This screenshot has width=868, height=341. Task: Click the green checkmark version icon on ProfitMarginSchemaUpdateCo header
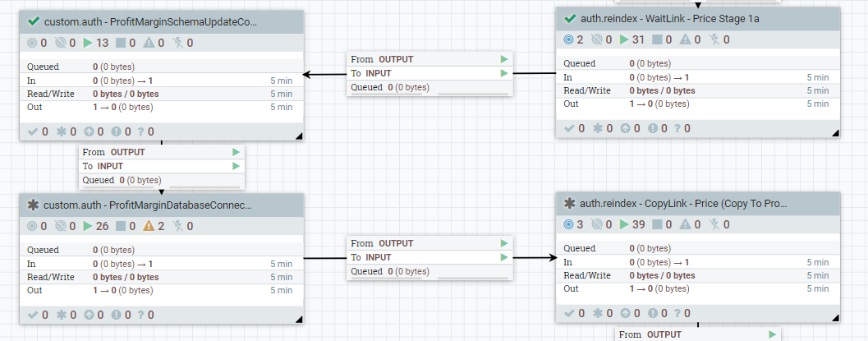pos(34,21)
